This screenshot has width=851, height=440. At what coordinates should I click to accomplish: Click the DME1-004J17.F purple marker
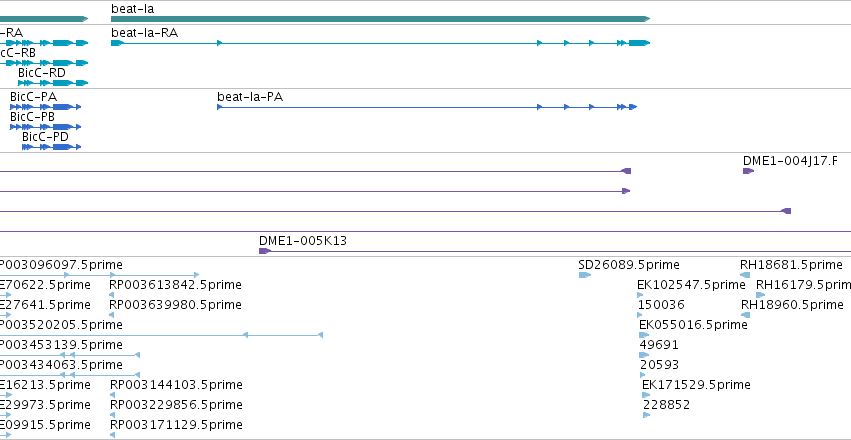(x=748, y=171)
